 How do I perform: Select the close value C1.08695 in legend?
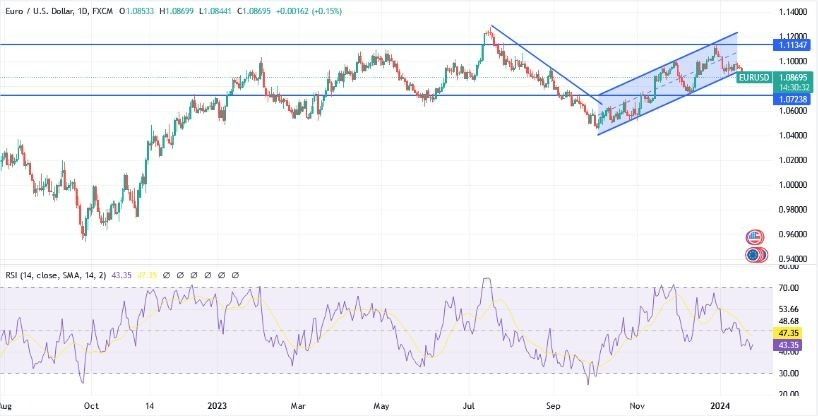pyautogui.click(x=254, y=11)
